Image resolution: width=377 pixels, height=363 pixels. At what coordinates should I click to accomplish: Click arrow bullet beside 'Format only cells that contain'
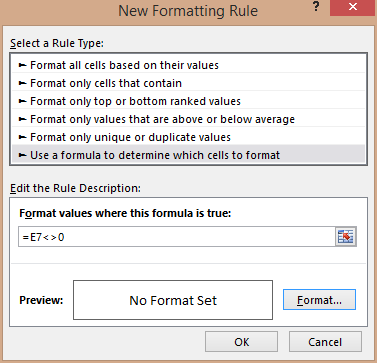(x=22, y=83)
